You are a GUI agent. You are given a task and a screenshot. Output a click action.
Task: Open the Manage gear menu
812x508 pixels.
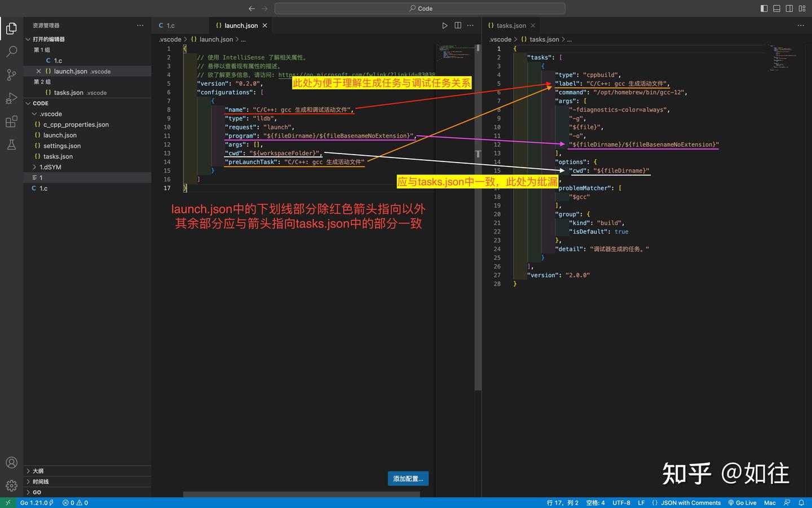pyautogui.click(x=11, y=485)
